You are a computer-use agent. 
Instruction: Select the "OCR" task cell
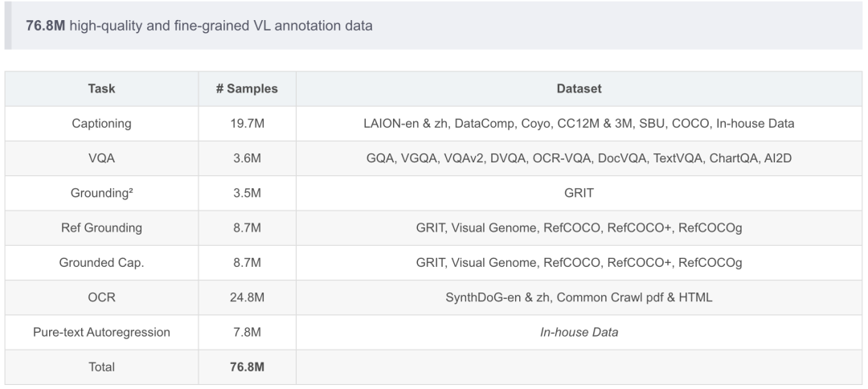click(x=101, y=297)
